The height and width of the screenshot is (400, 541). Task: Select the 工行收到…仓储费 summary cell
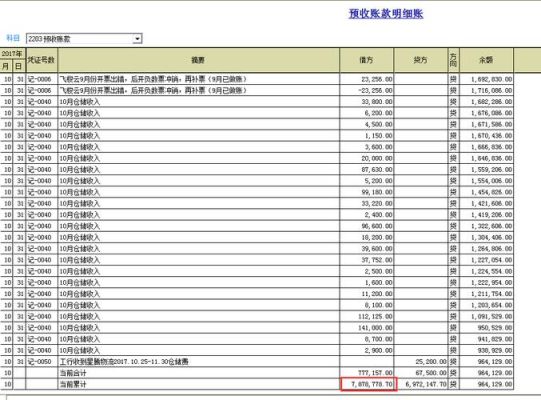198,362
